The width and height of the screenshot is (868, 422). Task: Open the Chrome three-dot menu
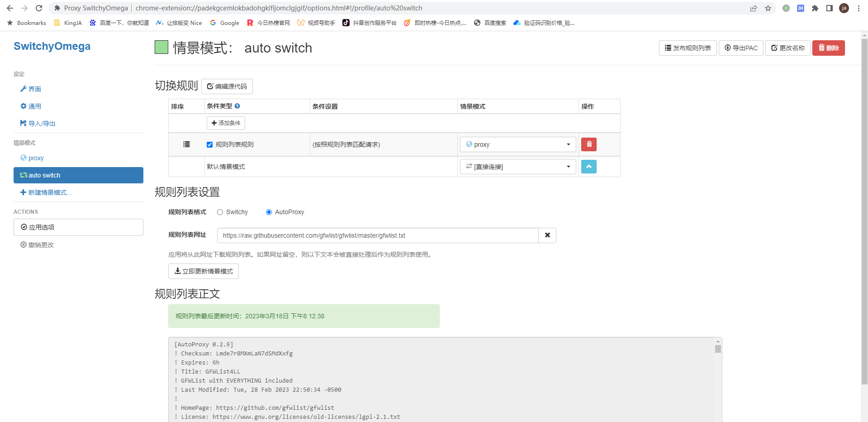tap(859, 8)
